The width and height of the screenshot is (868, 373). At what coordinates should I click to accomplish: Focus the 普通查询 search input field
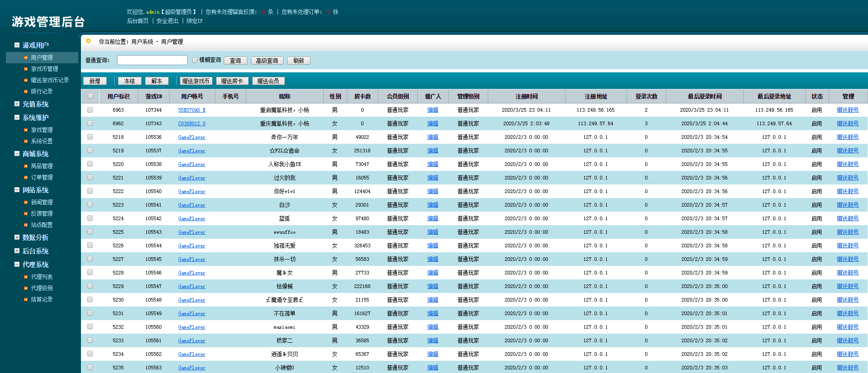[x=152, y=60]
